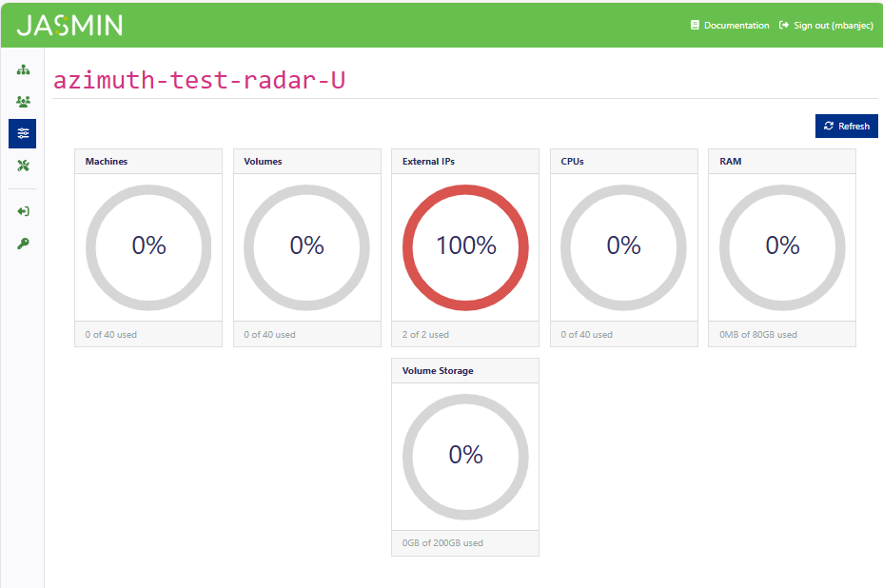This screenshot has height=588, width=883.
Task: Click the "0GB of 200GB used" footer text
Action: point(442,543)
